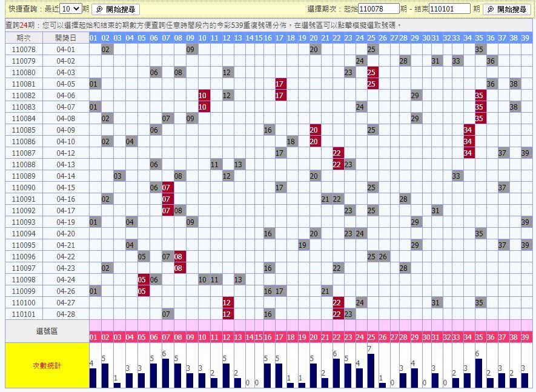Click red highlighted 34 in row 110087
The width and height of the screenshot is (536, 392).
(468, 153)
